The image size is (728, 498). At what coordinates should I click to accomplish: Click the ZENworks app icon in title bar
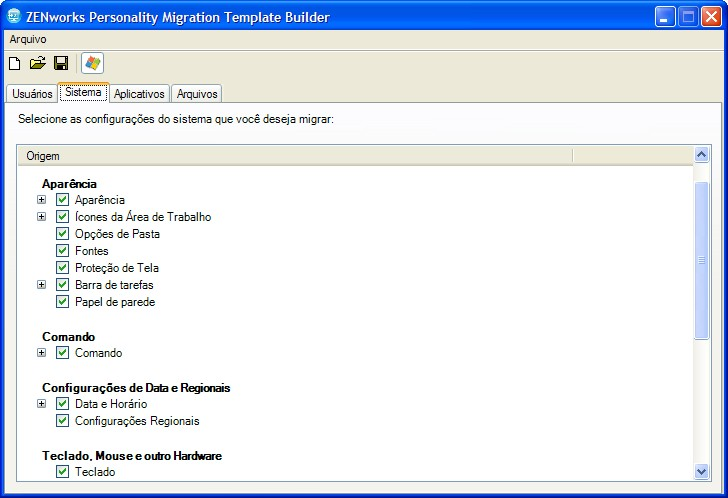[14, 17]
